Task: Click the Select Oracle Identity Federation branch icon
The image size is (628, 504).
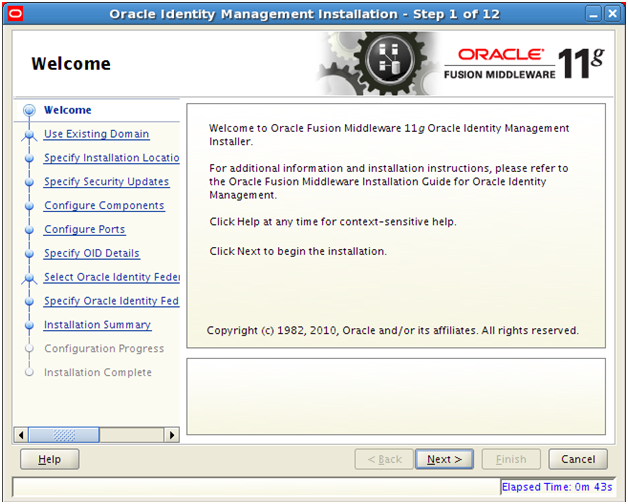Action: coord(29,278)
